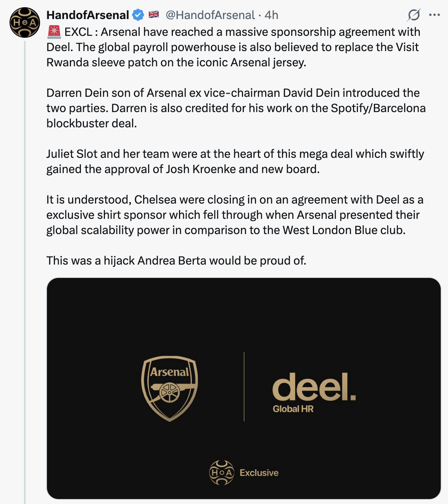Click the gold Arsenal crest in the image

(169, 388)
